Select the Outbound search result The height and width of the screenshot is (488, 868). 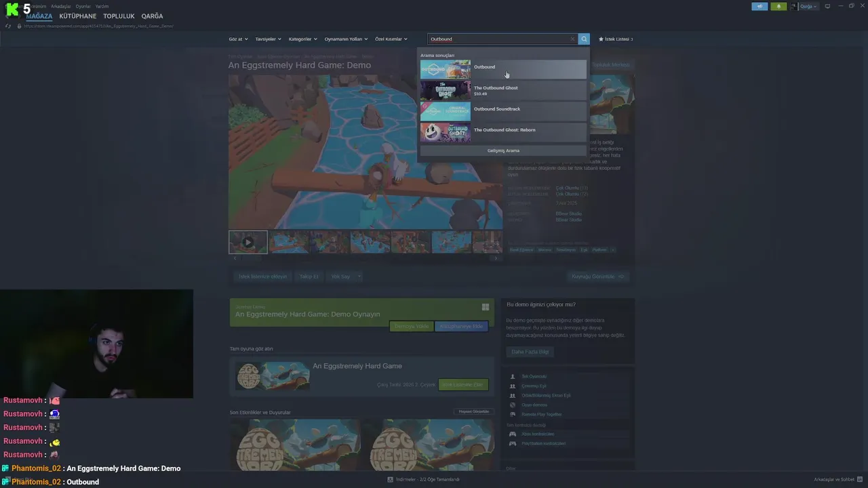pyautogui.click(x=503, y=70)
